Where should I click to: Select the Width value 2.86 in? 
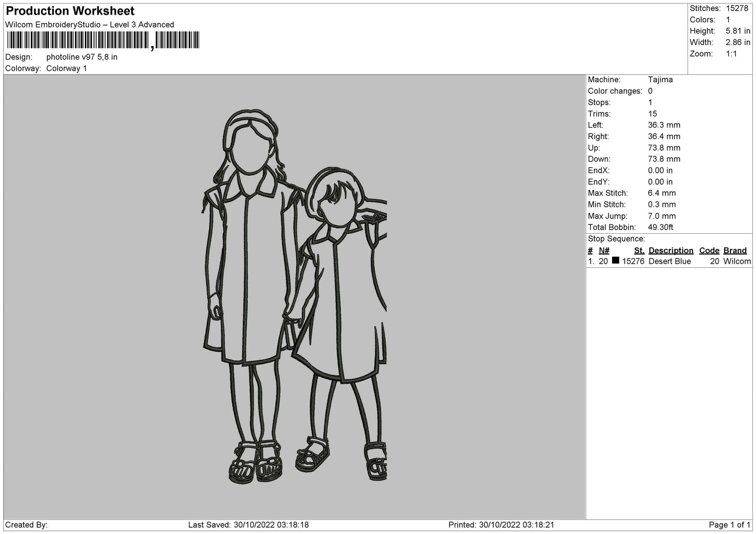point(738,42)
